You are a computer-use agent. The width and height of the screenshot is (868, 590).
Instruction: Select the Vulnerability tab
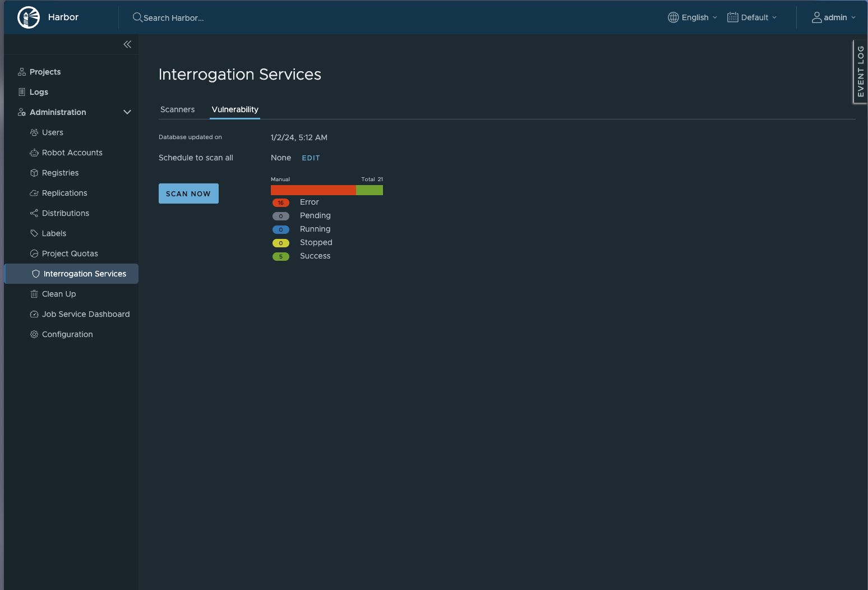click(235, 109)
